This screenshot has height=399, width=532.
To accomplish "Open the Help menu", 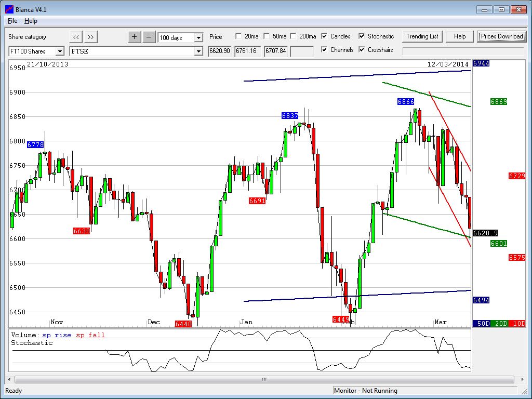I will pos(31,21).
